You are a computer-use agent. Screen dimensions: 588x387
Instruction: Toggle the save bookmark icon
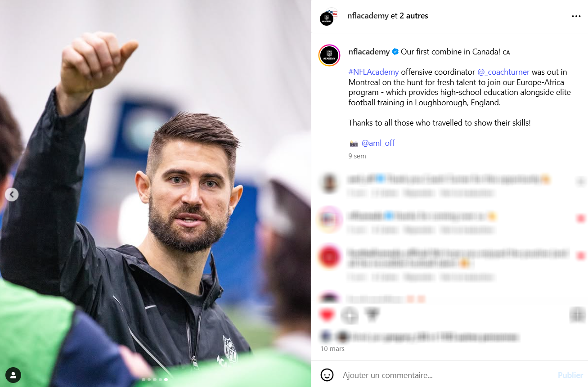point(577,315)
